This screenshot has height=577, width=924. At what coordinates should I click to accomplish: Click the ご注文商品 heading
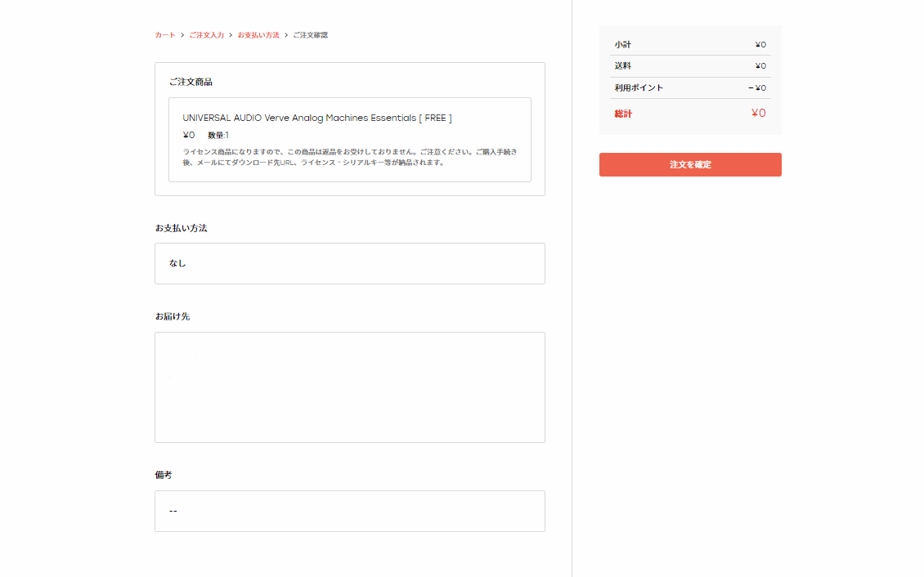coord(191,82)
